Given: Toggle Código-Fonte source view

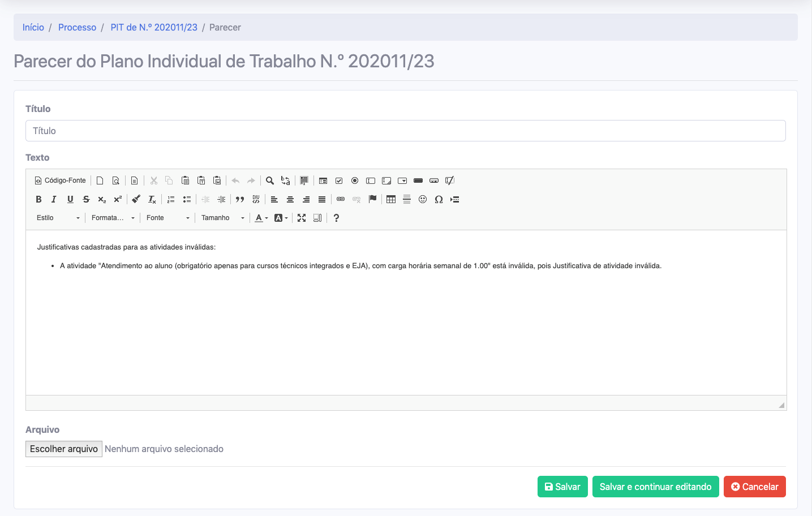Looking at the screenshot, I should click(61, 180).
